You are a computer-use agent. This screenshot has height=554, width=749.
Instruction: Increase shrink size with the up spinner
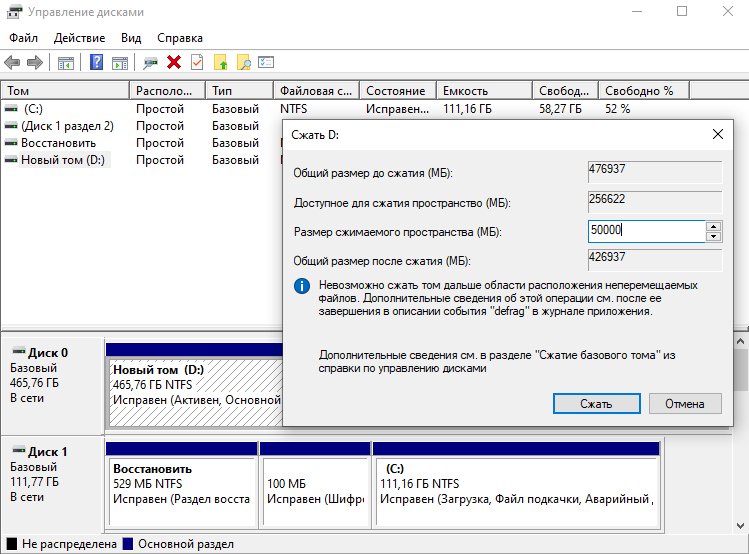click(714, 227)
